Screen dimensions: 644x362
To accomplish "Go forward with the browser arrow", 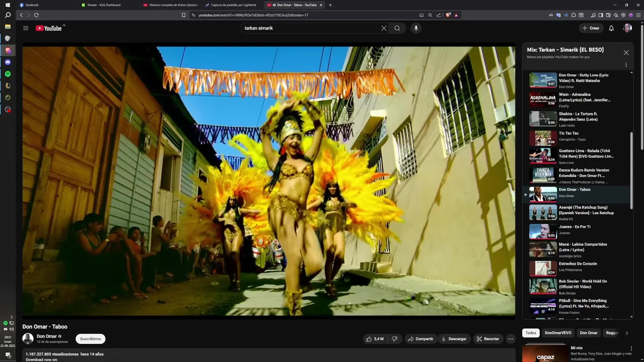I will point(28,15).
